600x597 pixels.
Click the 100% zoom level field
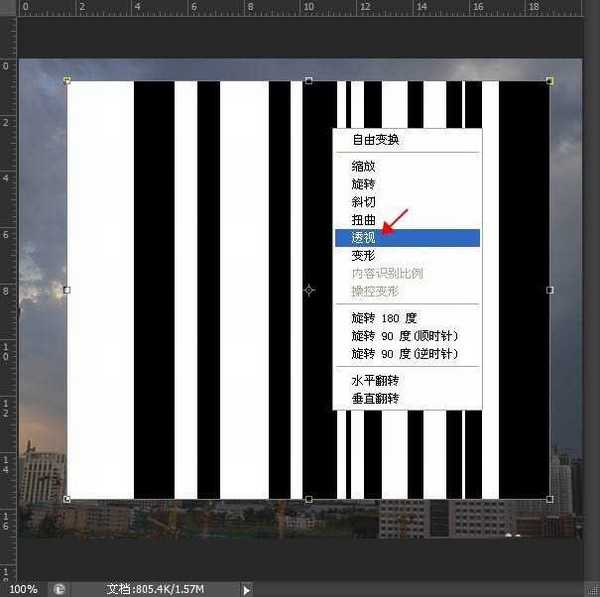23,590
